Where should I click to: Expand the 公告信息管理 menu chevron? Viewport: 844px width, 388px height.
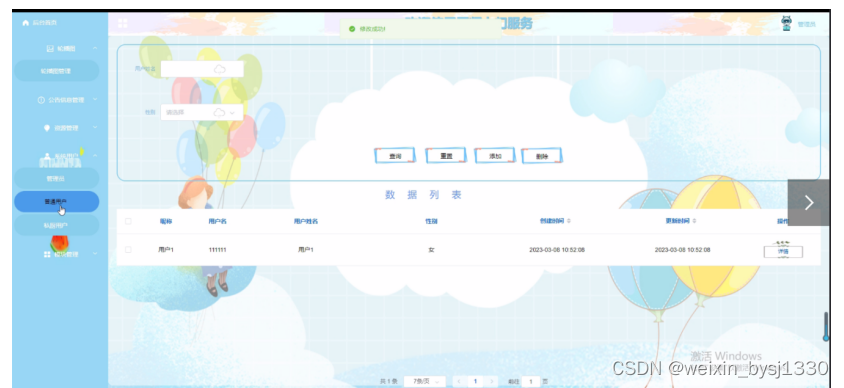click(95, 100)
